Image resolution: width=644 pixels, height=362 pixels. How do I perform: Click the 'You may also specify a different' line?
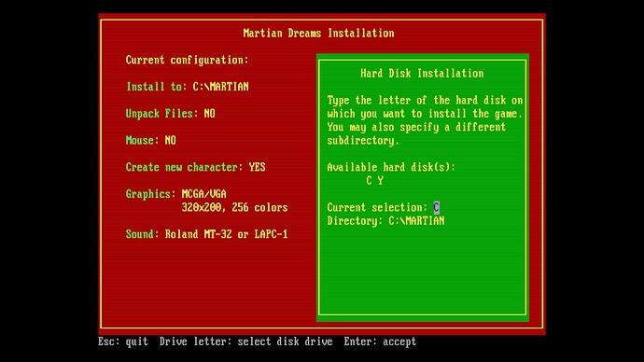pos(416,127)
